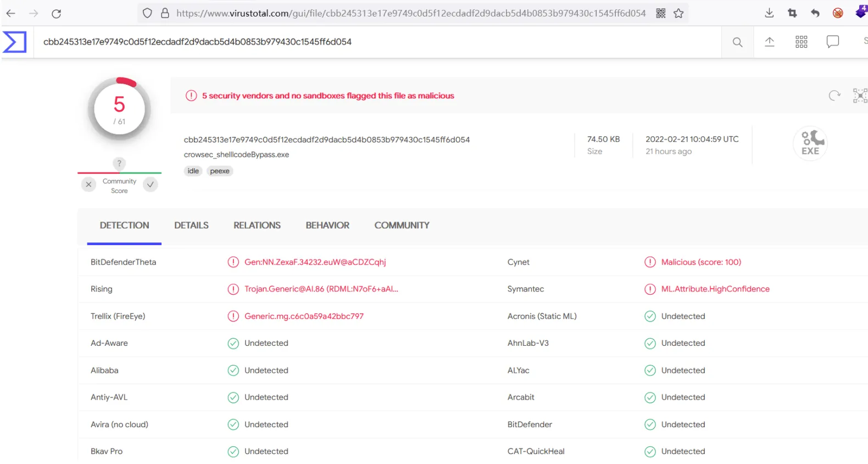
Task: Click the padlock site security icon
Action: pyautogui.click(x=165, y=13)
